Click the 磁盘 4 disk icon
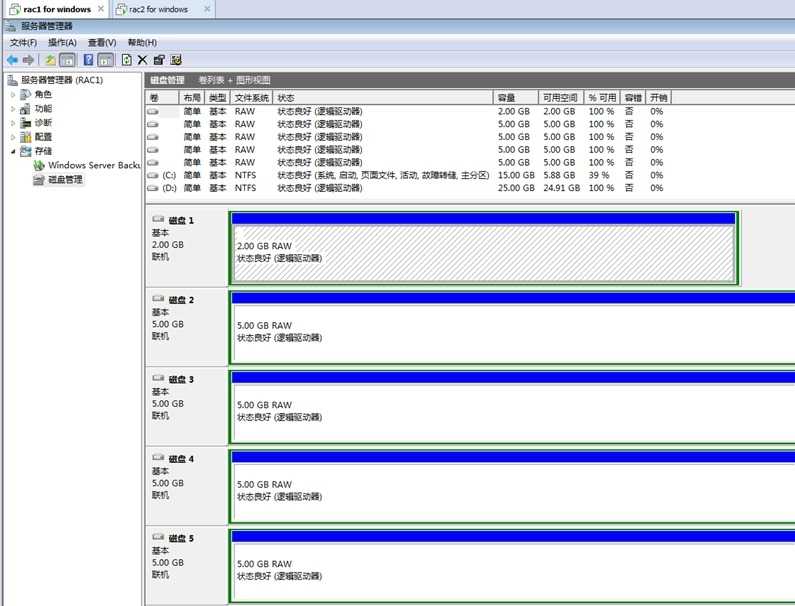The width and height of the screenshot is (795, 606). coord(158,458)
